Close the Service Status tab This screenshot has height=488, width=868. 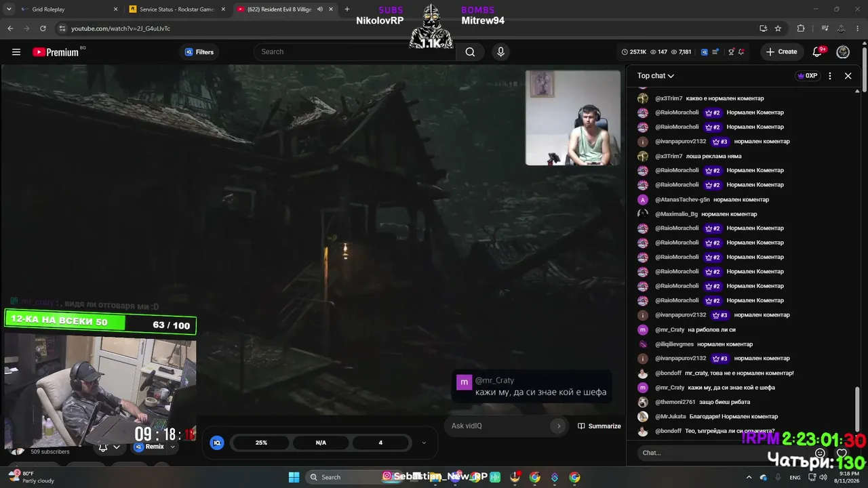(223, 9)
